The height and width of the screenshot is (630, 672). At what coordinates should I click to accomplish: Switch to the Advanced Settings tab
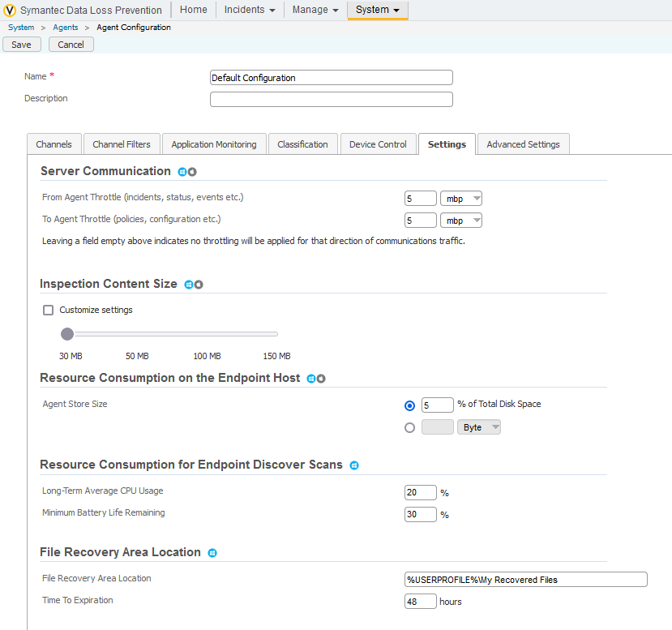pyautogui.click(x=523, y=144)
